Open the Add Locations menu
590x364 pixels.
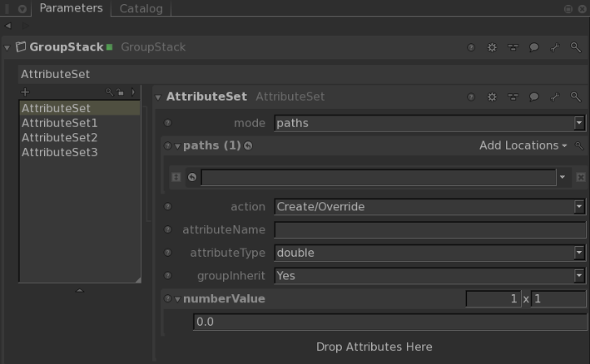pyautogui.click(x=523, y=145)
